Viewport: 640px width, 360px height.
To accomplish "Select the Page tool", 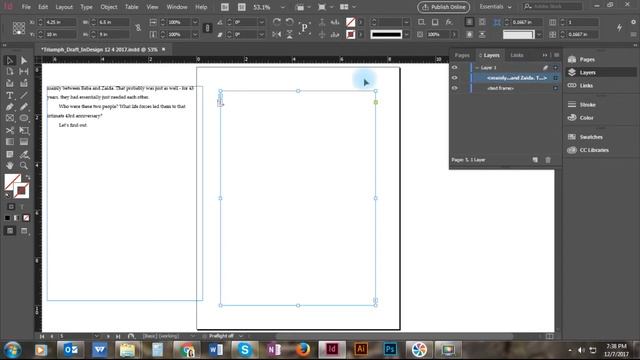I will 10,71.
